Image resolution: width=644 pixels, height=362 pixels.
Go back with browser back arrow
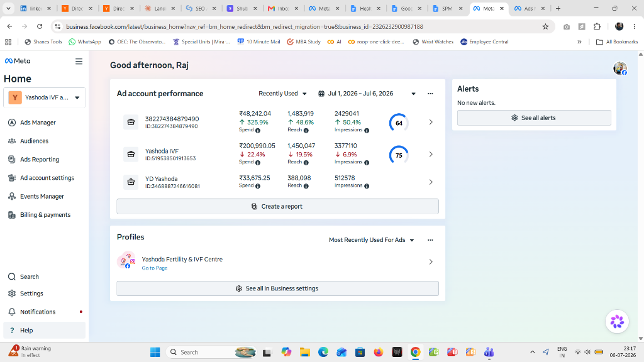9,26
